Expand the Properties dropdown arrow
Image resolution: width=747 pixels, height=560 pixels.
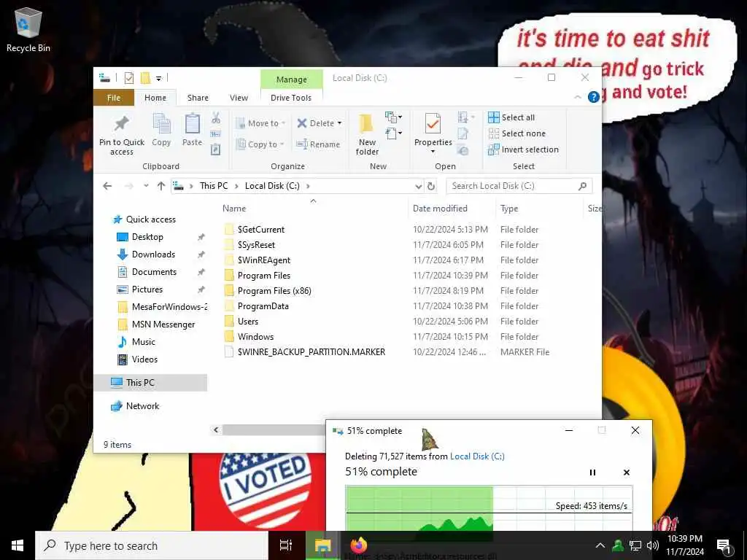[433, 152]
